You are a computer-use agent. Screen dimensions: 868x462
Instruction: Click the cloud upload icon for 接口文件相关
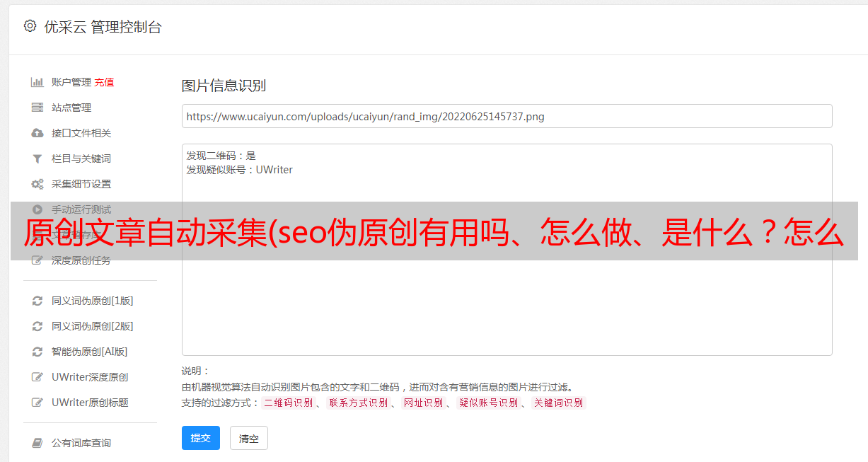click(37, 133)
